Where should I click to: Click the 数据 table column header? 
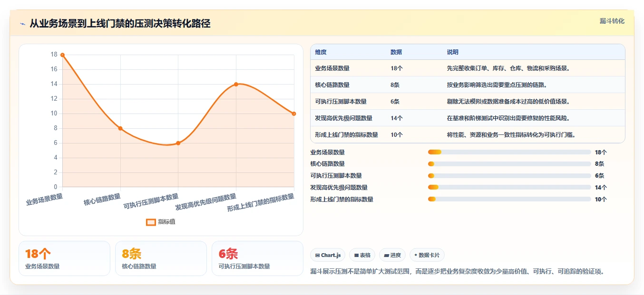point(396,52)
